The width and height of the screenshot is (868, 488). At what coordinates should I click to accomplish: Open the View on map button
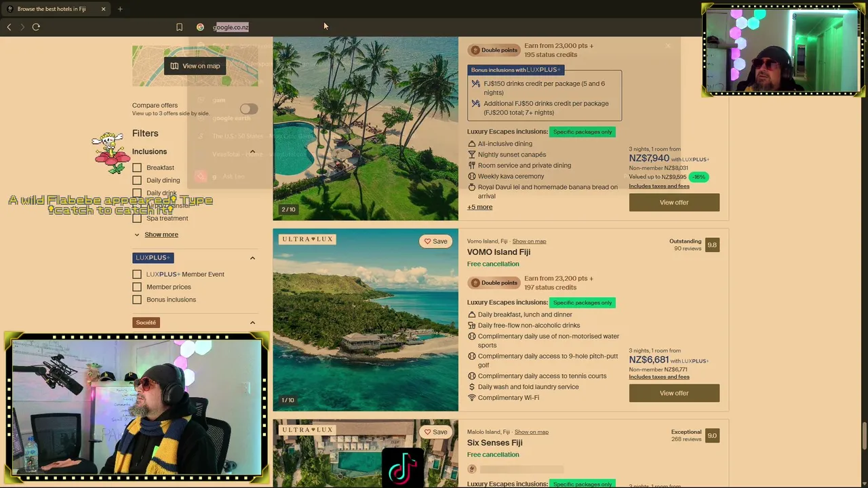pyautogui.click(x=195, y=66)
